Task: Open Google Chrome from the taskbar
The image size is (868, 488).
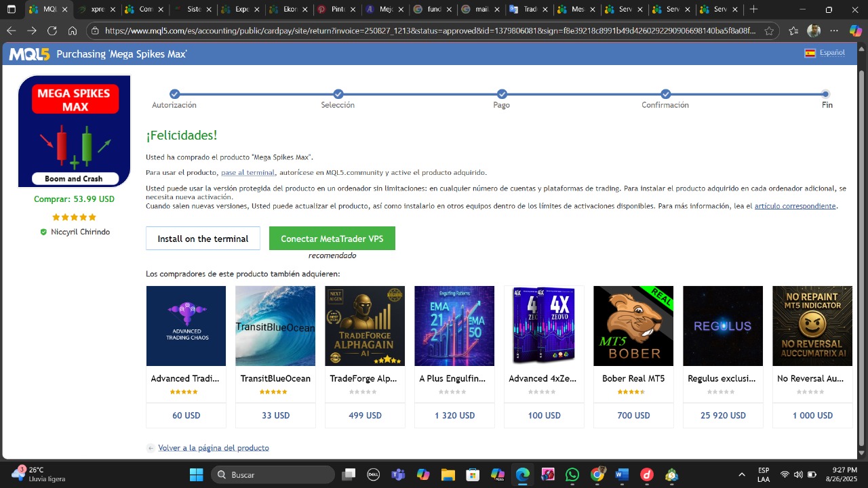Action: pyautogui.click(x=597, y=474)
